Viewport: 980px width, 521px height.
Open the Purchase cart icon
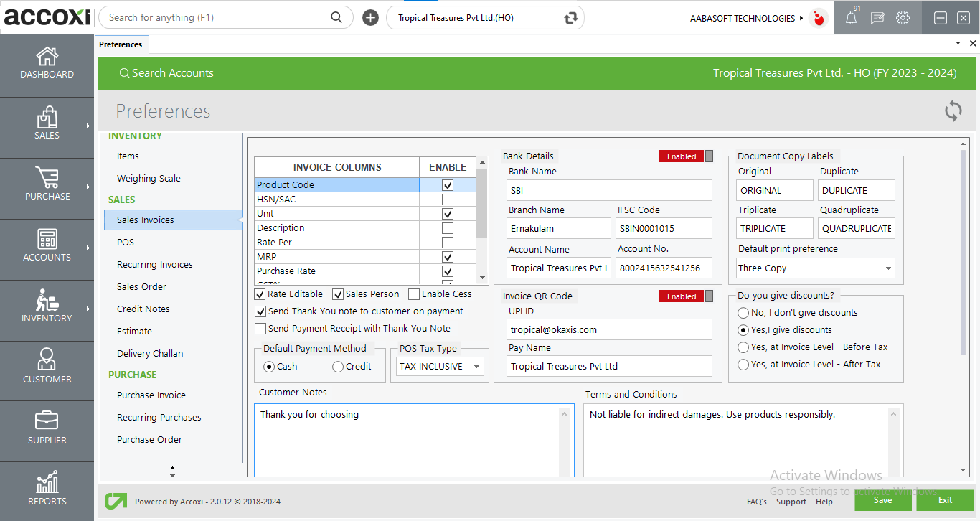47,179
